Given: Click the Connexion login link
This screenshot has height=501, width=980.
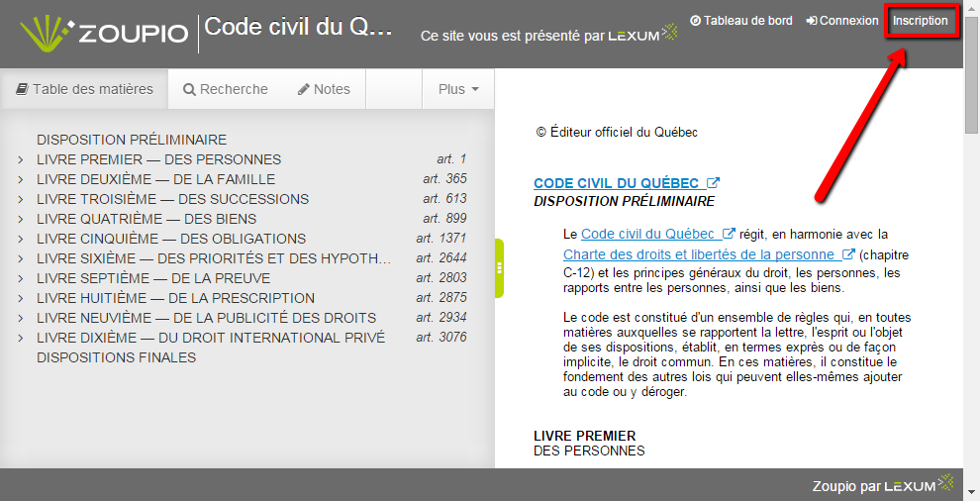Looking at the screenshot, I should (842, 21).
